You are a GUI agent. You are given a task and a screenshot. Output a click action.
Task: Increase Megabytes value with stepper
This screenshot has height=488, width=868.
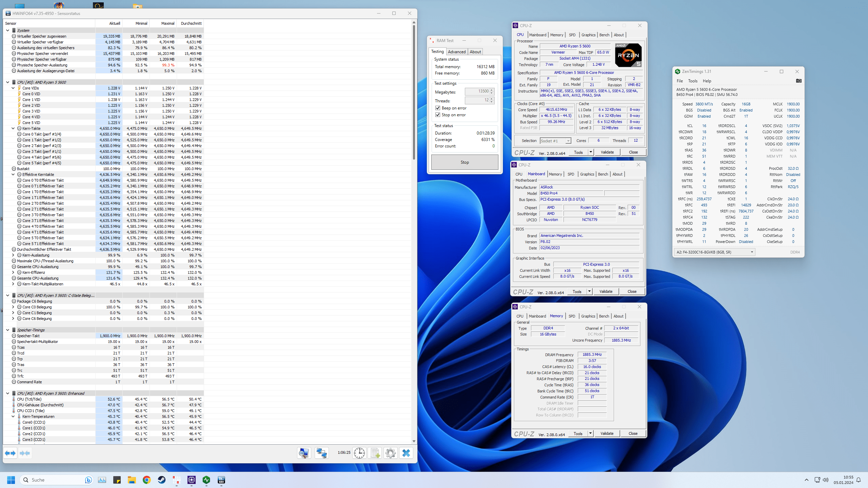pos(492,90)
